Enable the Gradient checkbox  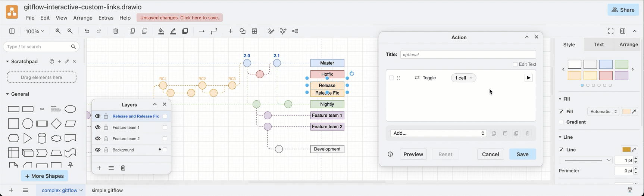coord(562,122)
